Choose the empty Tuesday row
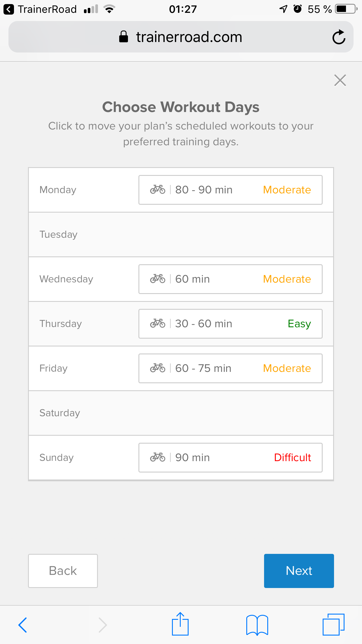 click(181, 235)
